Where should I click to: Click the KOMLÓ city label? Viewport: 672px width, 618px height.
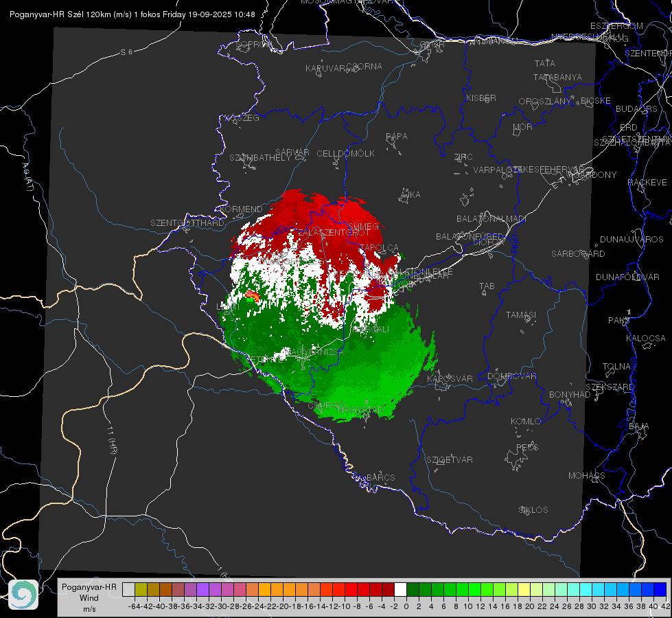click(526, 422)
